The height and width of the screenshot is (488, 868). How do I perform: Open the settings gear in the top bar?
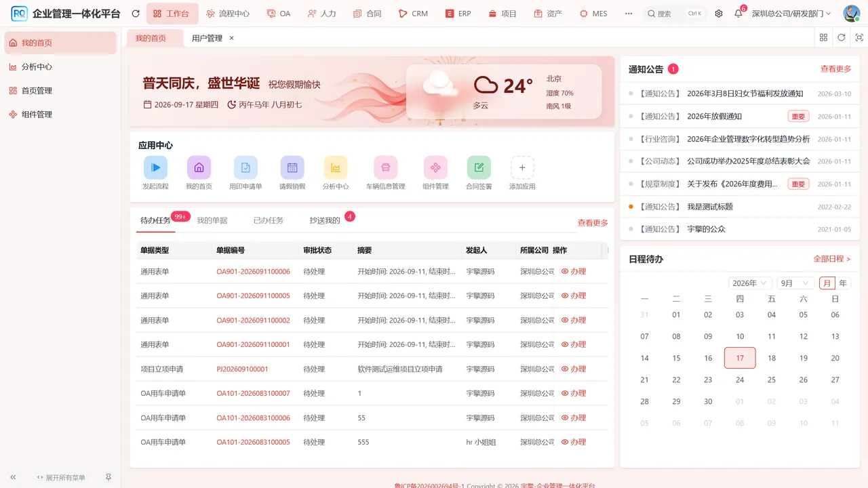719,14
